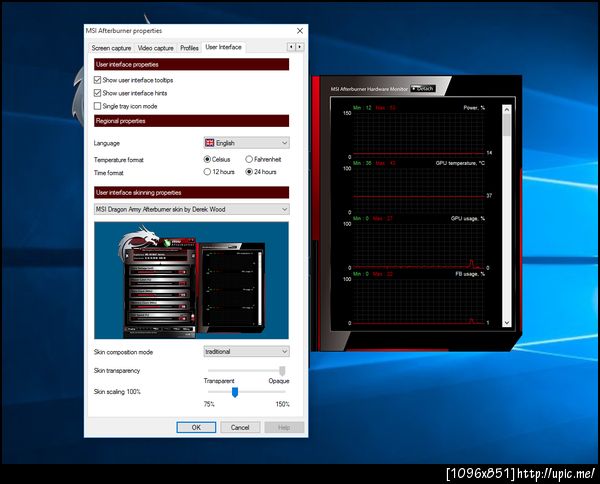Image resolution: width=600 pixels, height=484 pixels.
Task: Close the MSI Afterburner properties dialog
Action: (x=300, y=31)
